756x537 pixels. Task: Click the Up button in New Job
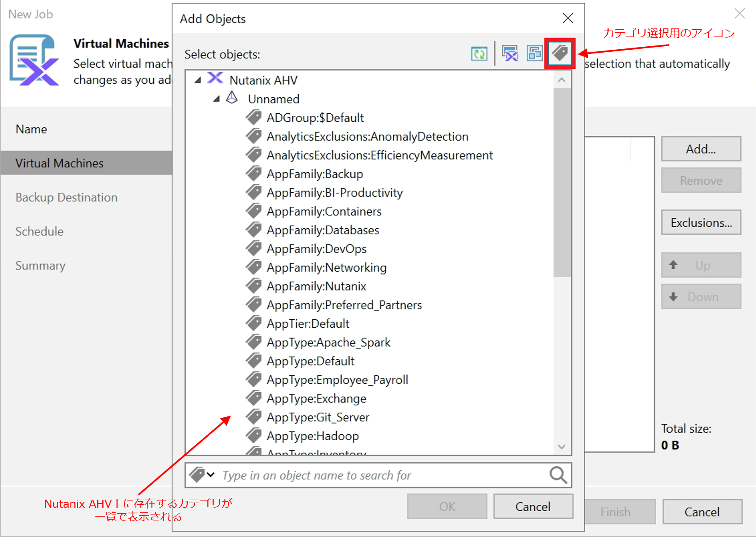pos(701,265)
